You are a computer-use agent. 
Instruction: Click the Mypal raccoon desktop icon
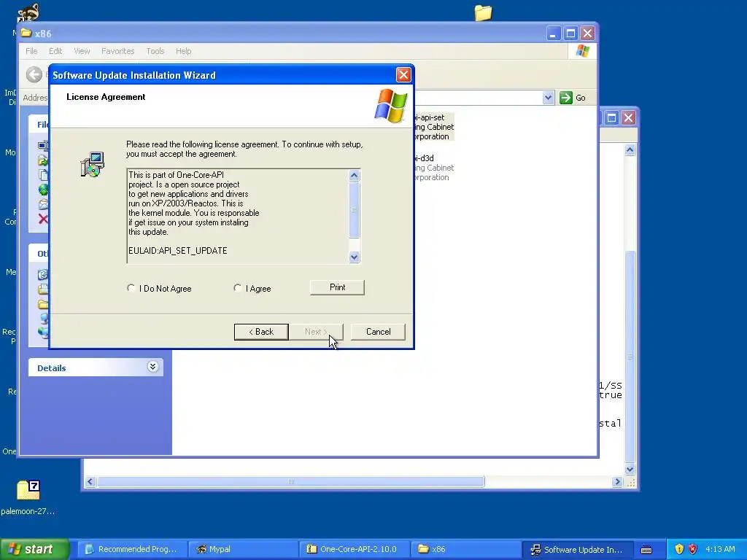(x=28, y=13)
